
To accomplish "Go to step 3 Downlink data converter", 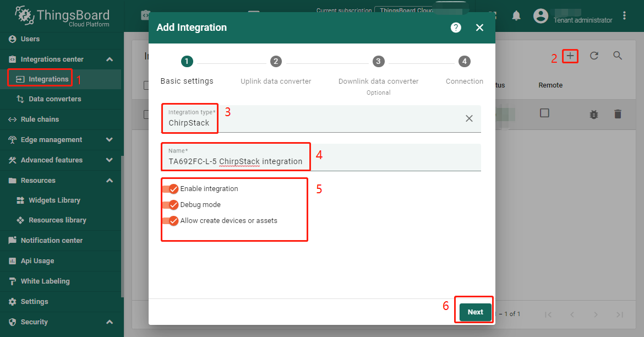I will point(378,75).
